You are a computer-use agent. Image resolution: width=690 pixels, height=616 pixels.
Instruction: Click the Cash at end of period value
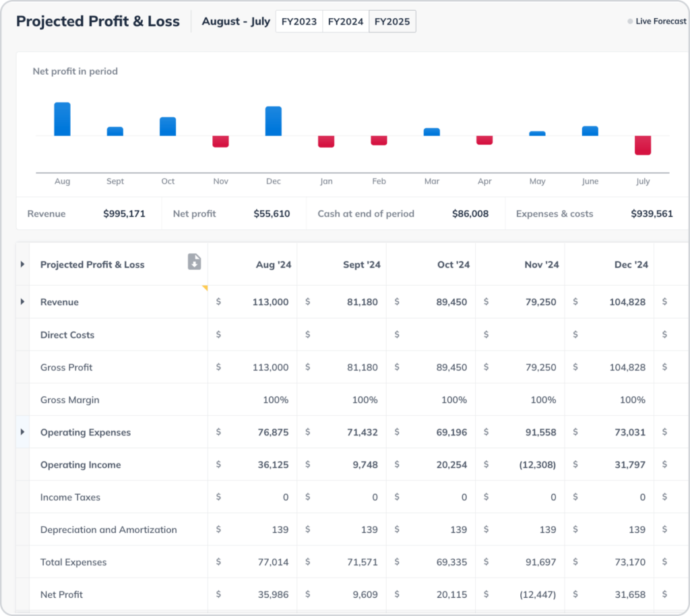click(470, 214)
